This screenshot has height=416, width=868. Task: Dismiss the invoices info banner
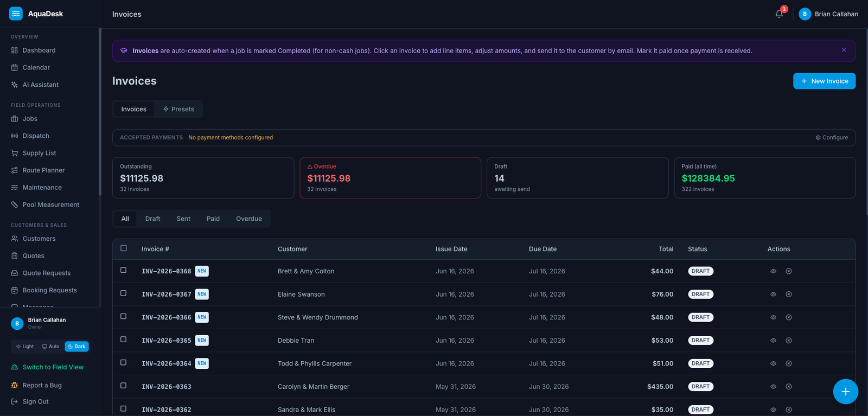844,50
